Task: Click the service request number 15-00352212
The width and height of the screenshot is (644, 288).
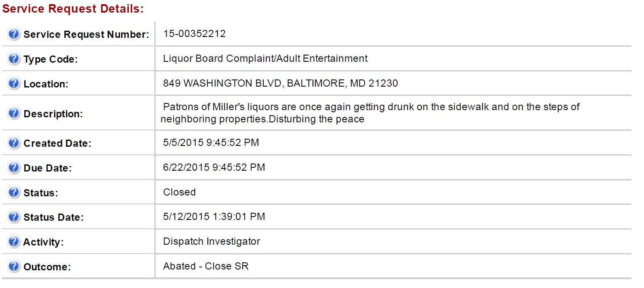Action: (194, 34)
